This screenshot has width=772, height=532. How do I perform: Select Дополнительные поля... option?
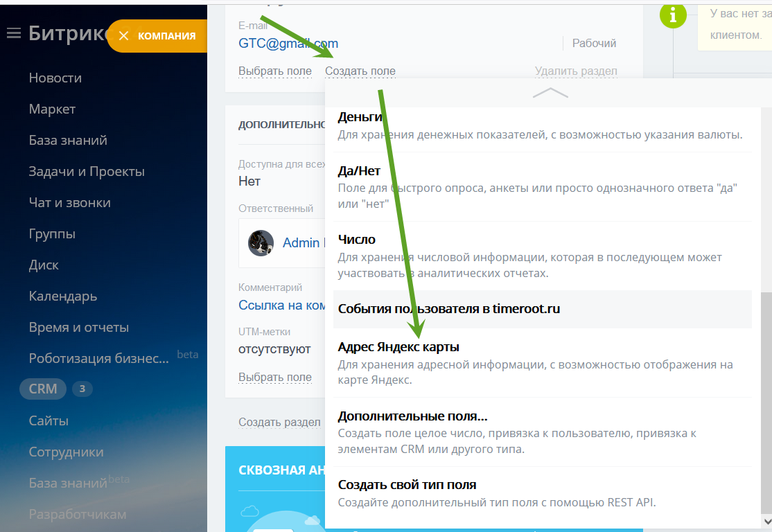pos(542,432)
